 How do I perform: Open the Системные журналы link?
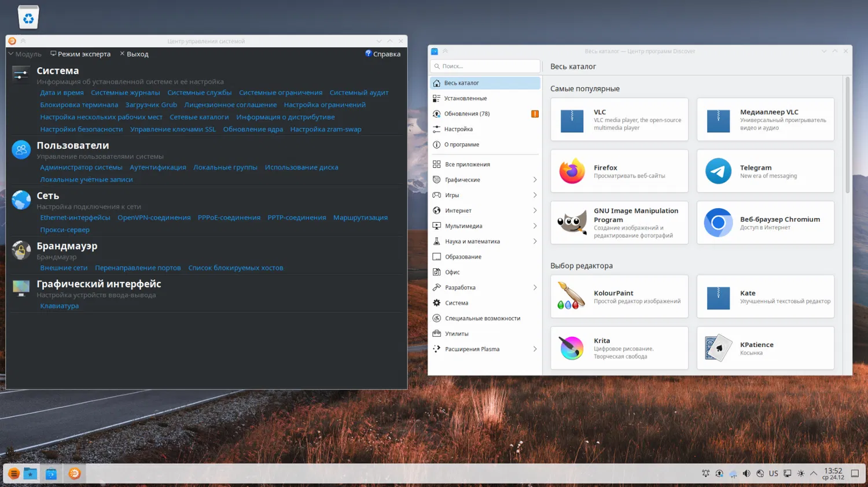pyautogui.click(x=126, y=93)
